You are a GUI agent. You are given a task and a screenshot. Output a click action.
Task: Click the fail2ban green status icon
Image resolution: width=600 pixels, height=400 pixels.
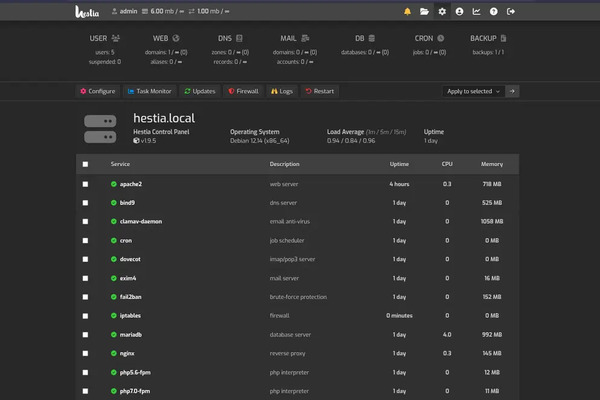(x=114, y=297)
